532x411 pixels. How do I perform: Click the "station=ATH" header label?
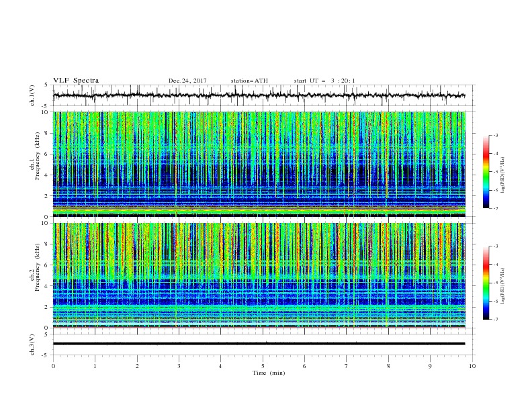coord(249,81)
